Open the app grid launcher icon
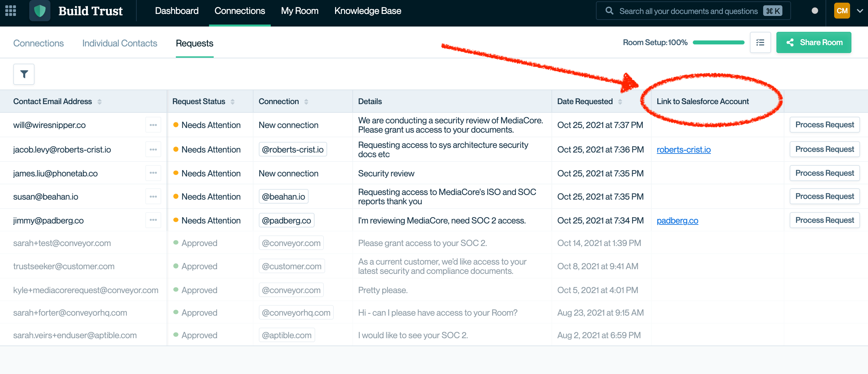 point(11,11)
